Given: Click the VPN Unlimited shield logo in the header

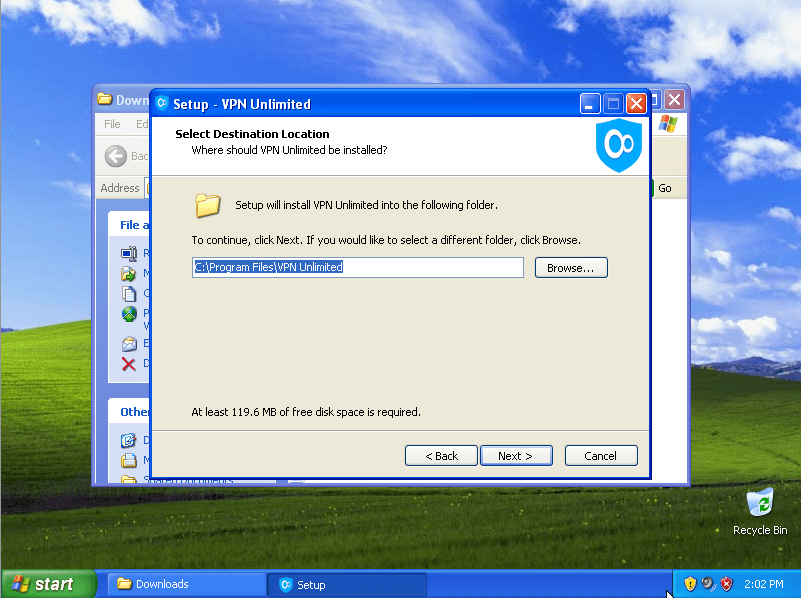Looking at the screenshot, I should pos(618,146).
